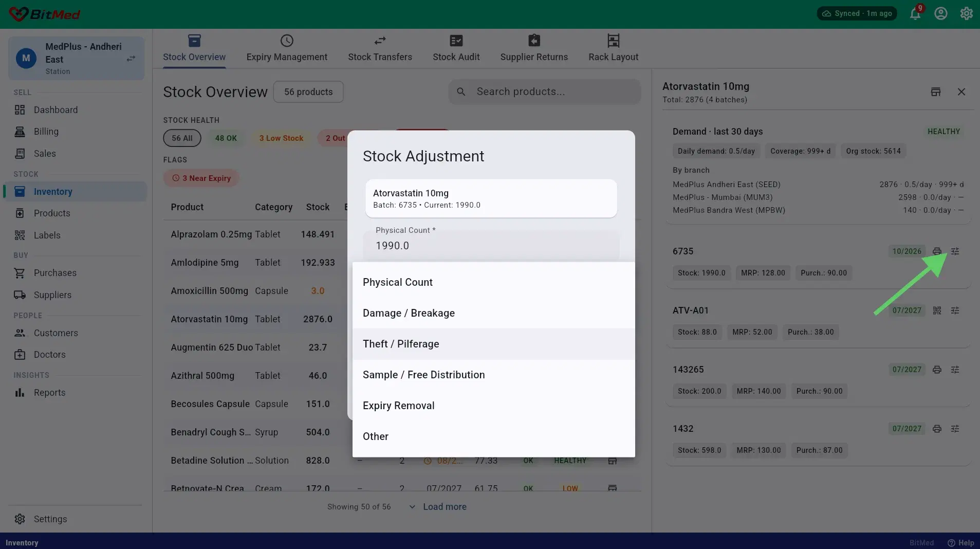This screenshot has height=549, width=980.
Task: Click the Org stock: 5614 chip
Action: (x=873, y=151)
